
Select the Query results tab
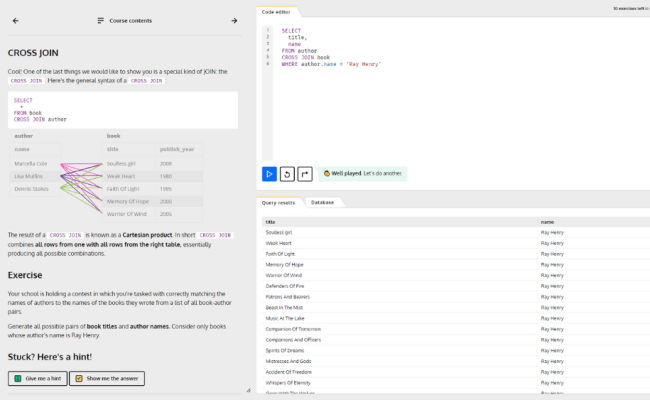(278, 203)
